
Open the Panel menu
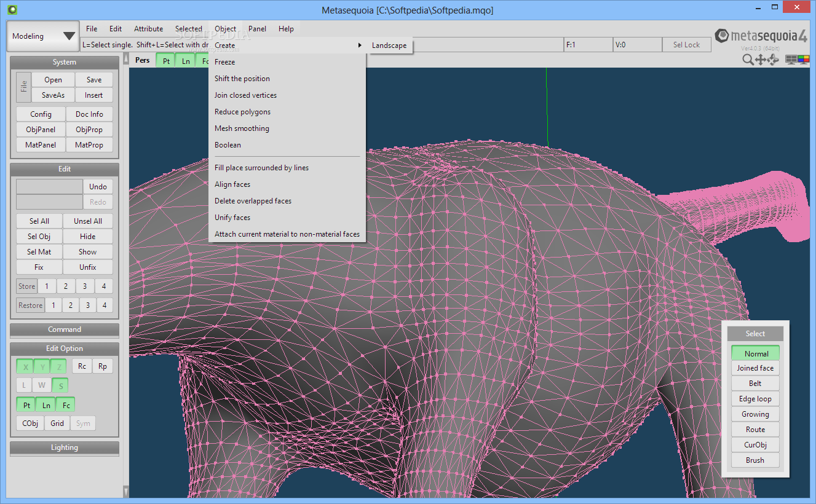[x=258, y=29]
